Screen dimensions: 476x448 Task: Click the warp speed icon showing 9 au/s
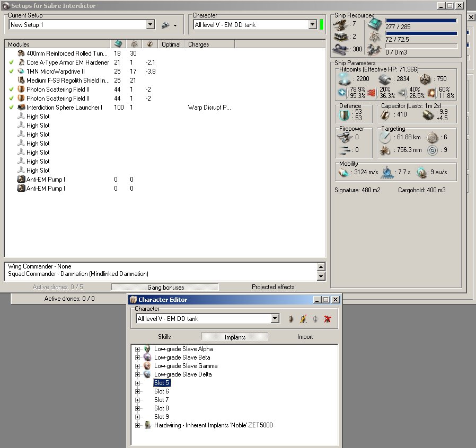point(421,173)
